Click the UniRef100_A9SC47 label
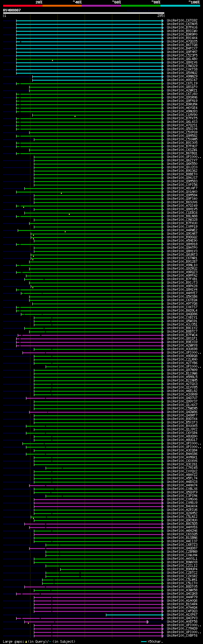This screenshot has height=644, width=203. (182, 80)
